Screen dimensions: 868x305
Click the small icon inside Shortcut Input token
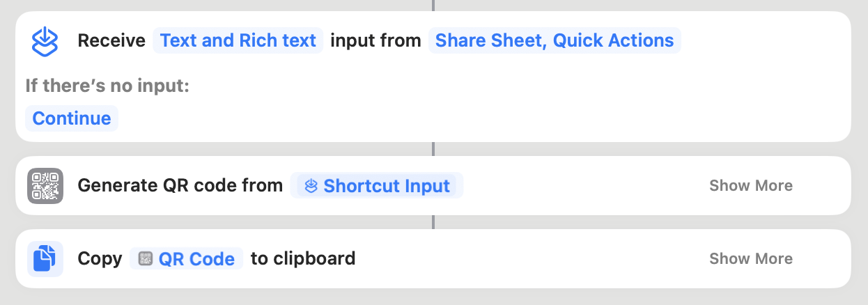311,186
